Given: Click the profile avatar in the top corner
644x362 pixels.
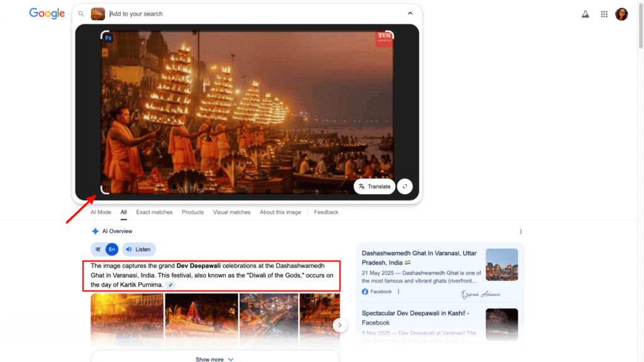Looking at the screenshot, I should tap(621, 13).
